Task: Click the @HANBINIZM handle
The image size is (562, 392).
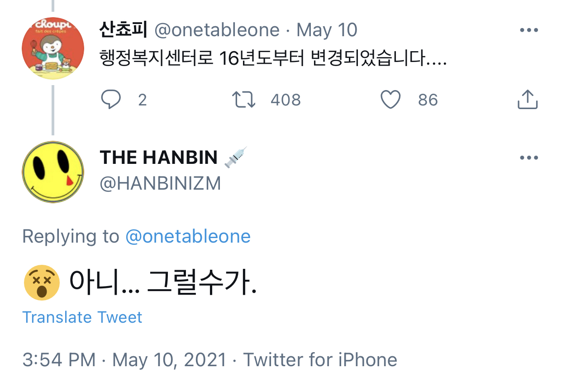Action: 160,183
